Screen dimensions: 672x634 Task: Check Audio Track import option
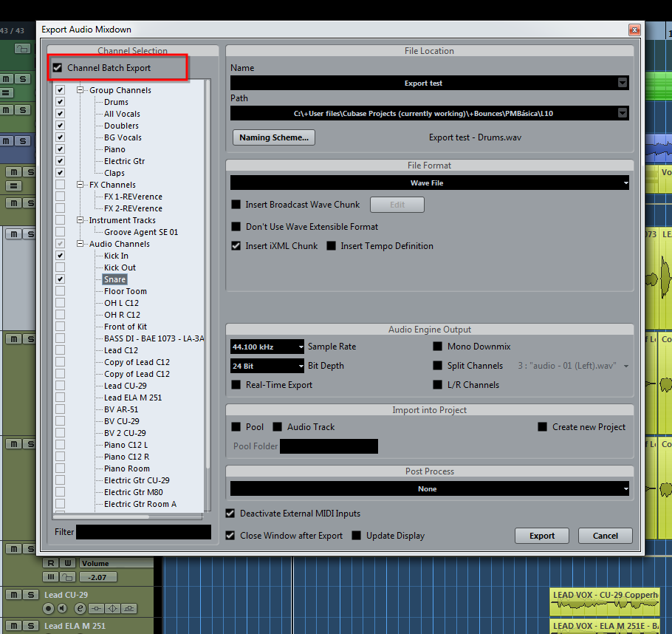(277, 427)
